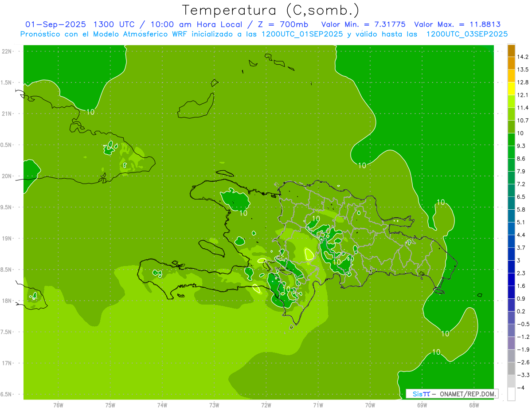Click the "Valor Max. = 11.8813" value

[x=457, y=24]
